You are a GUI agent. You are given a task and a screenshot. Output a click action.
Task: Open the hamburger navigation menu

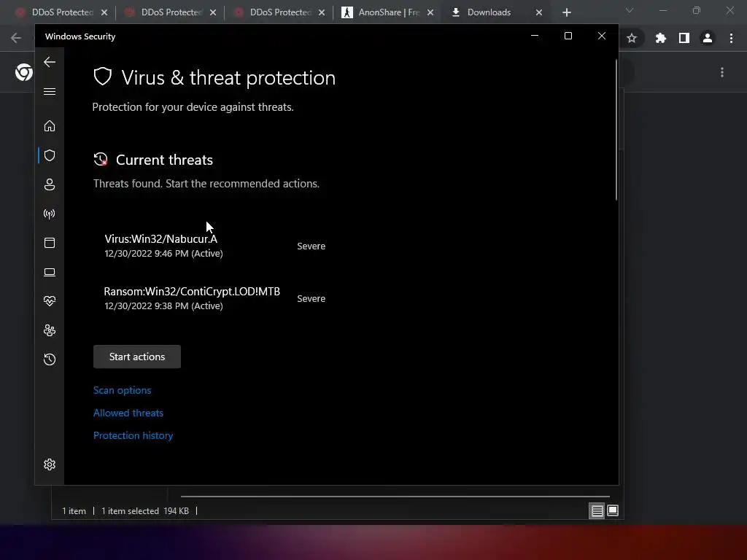(50, 91)
